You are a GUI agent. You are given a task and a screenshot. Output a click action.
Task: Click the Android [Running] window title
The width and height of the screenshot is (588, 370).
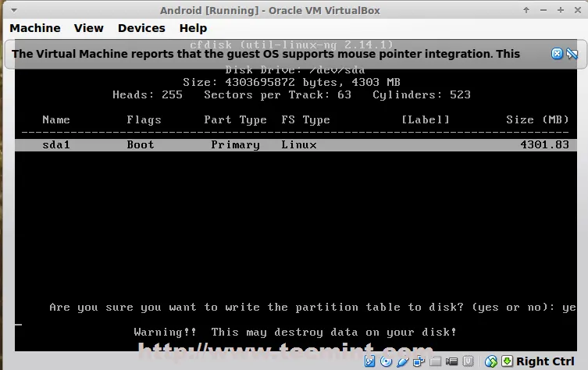(270, 10)
